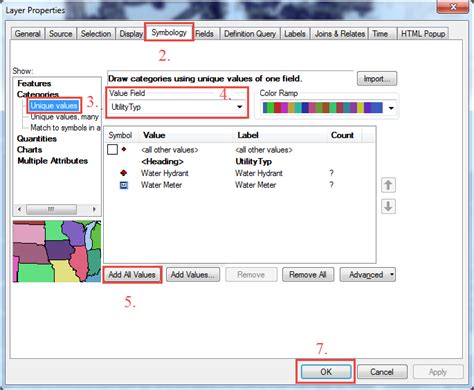
Task: Click the Show list right scroll arrow
Action: pyautogui.click(x=94, y=209)
